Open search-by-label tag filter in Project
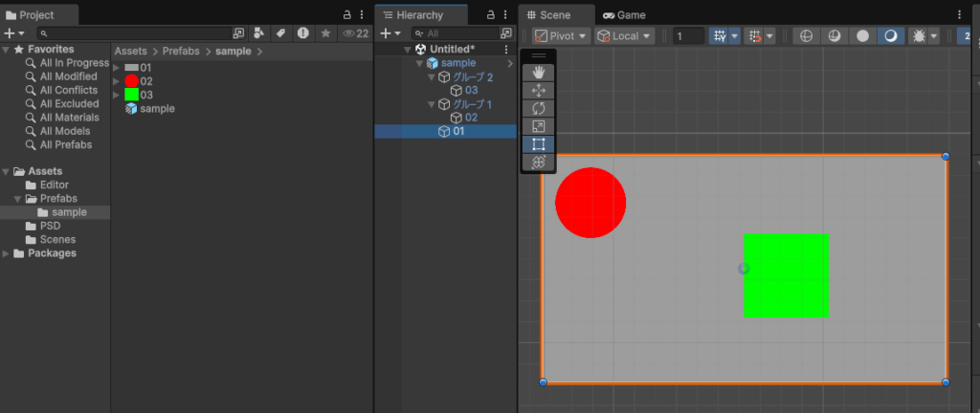Screen dimensions: 980x413 (x=280, y=33)
